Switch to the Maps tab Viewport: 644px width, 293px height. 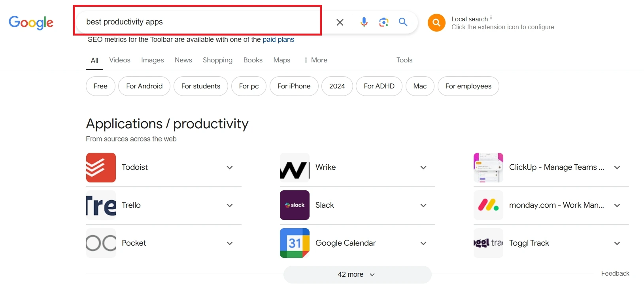tap(282, 60)
